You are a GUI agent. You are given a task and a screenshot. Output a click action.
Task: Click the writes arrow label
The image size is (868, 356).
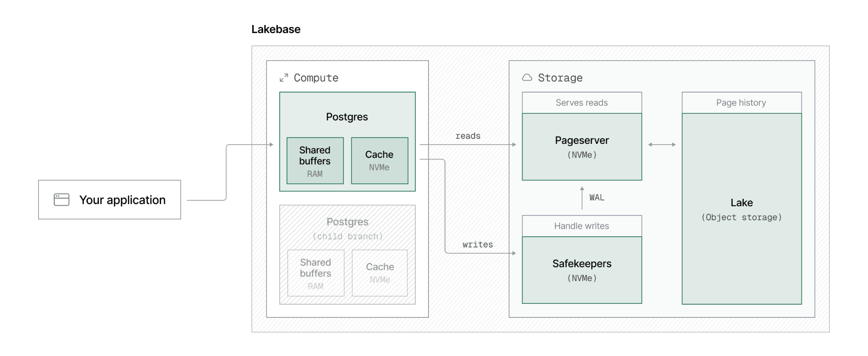(x=478, y=244)
